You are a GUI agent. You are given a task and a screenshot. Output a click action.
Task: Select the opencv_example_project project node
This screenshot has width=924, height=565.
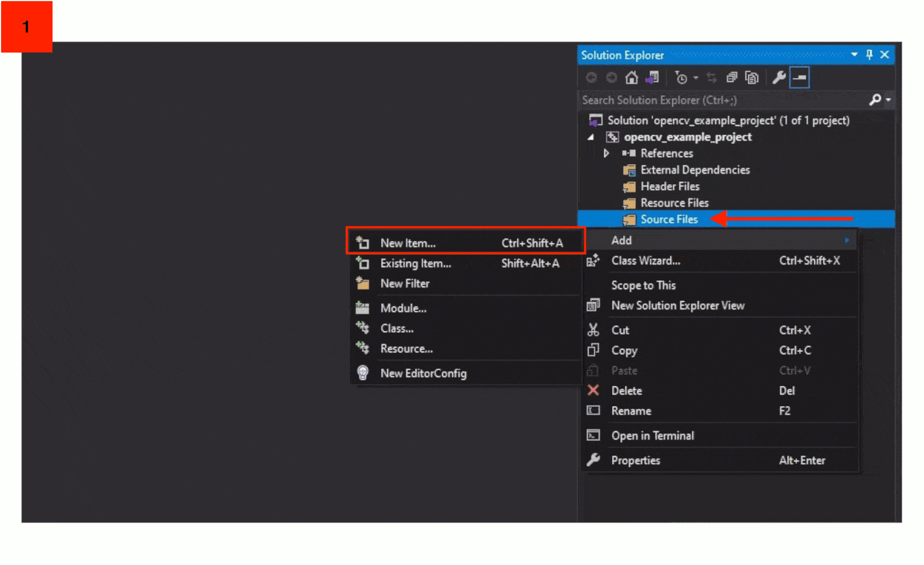(x=687, y=137)
